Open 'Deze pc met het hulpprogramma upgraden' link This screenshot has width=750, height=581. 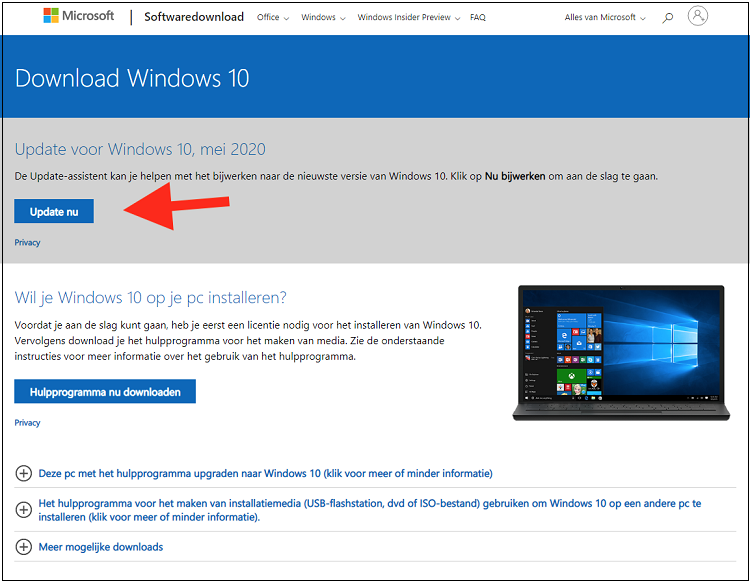coord(265,473)
